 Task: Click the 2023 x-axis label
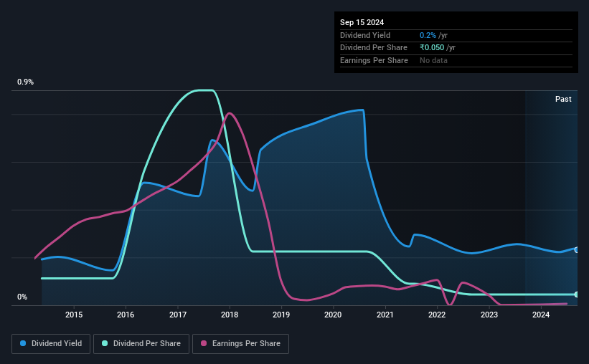tap(489, 315)
